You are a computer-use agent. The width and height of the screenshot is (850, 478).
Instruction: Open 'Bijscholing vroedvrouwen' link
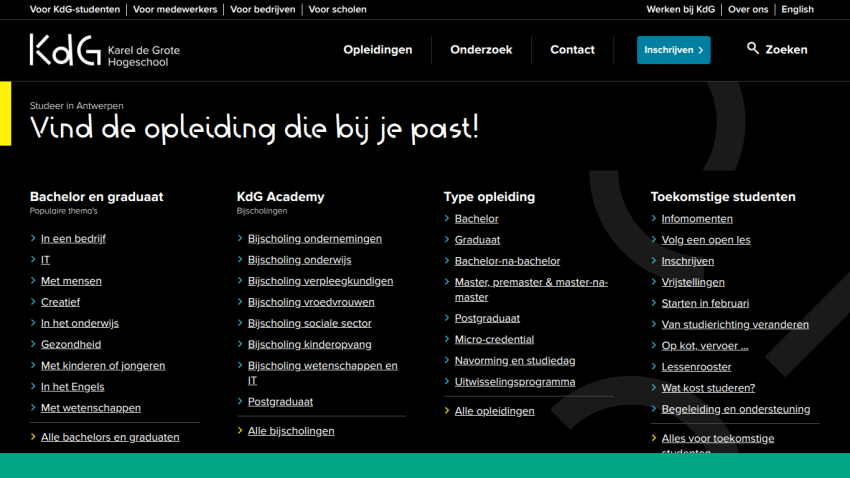pyautogui.click(x=311, y=302)
